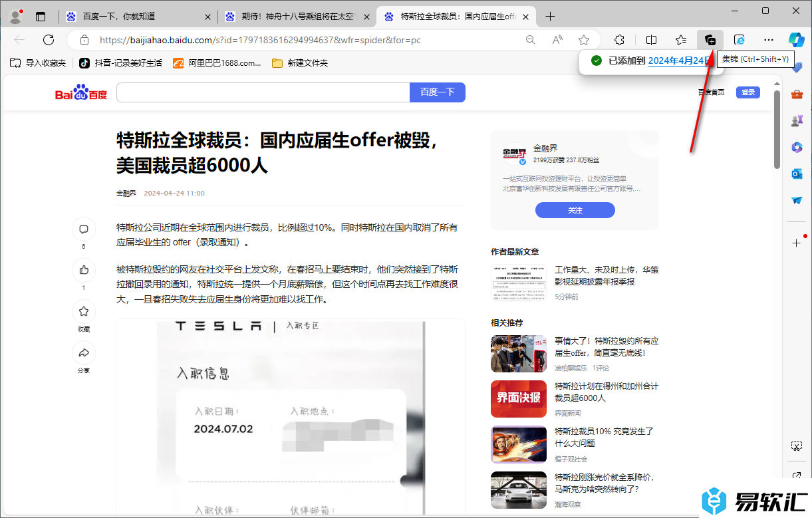Click the 登录 button

tap(748, 92)
